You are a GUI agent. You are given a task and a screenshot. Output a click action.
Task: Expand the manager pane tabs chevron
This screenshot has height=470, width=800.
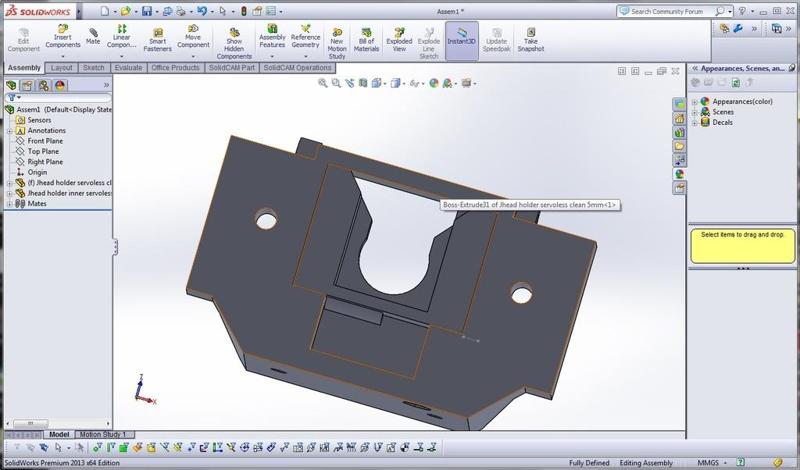coord(106,85)
